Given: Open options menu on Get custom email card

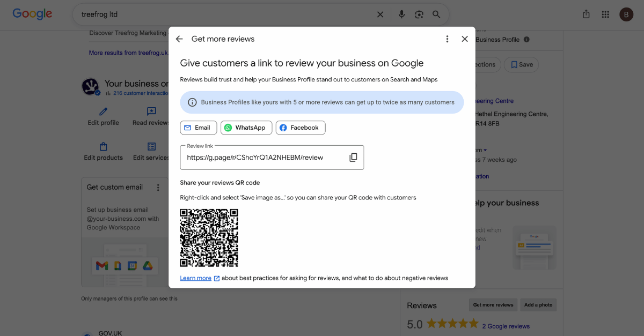Looking at the screenshot, I should click(x=158, y=188).
